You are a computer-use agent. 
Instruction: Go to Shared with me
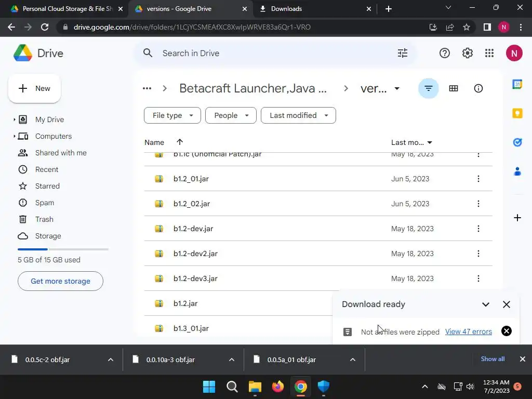tap(61, 153)
